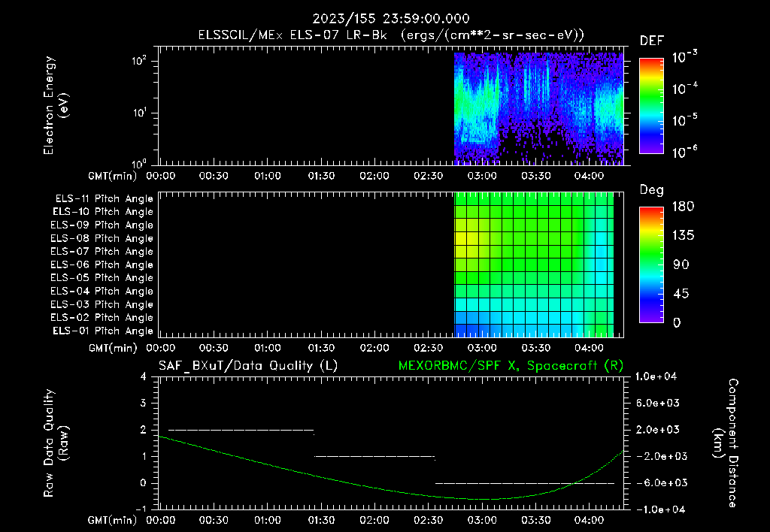Screen dimensions: 770x532
Task: Click the Raw Data Quality (Raw) axis label
Action: (x=56, y=443)
